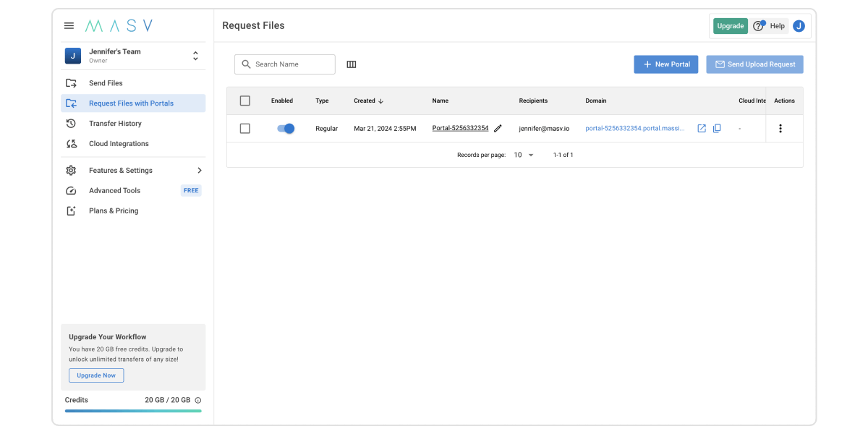Click Jennifer's Team avatar icon

tap(72, 56)
